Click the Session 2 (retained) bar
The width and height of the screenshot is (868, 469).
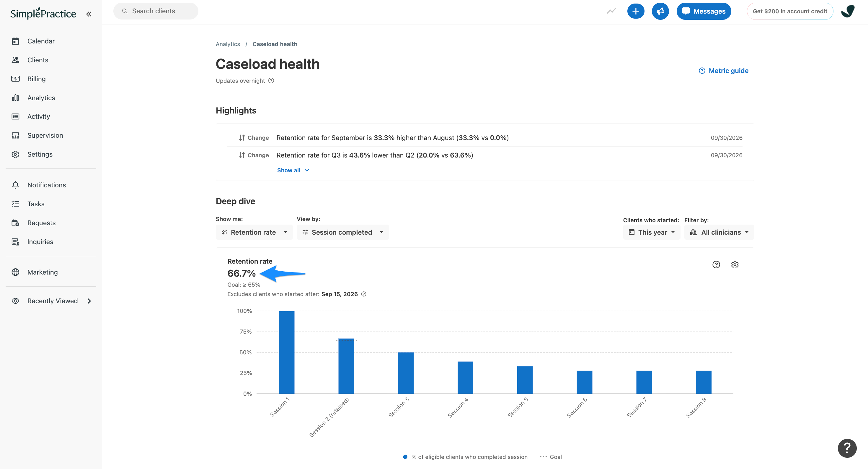point(346,366)
